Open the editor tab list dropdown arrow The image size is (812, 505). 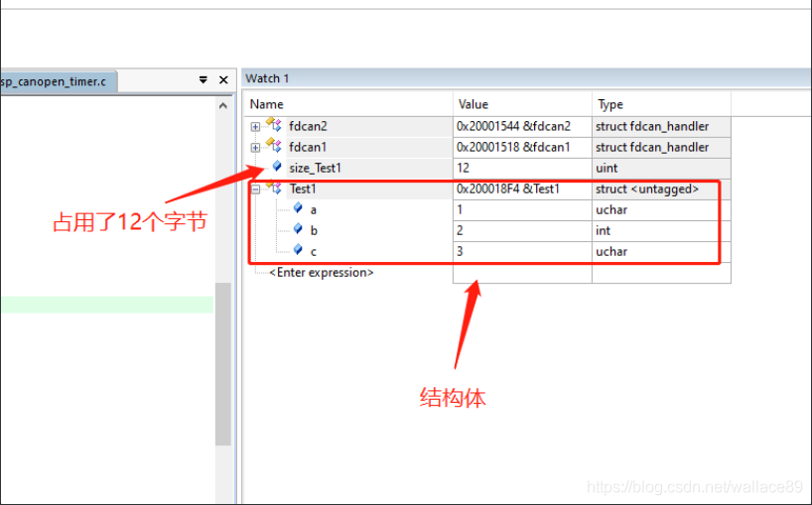pyautogui.click(x=203, y=79)
